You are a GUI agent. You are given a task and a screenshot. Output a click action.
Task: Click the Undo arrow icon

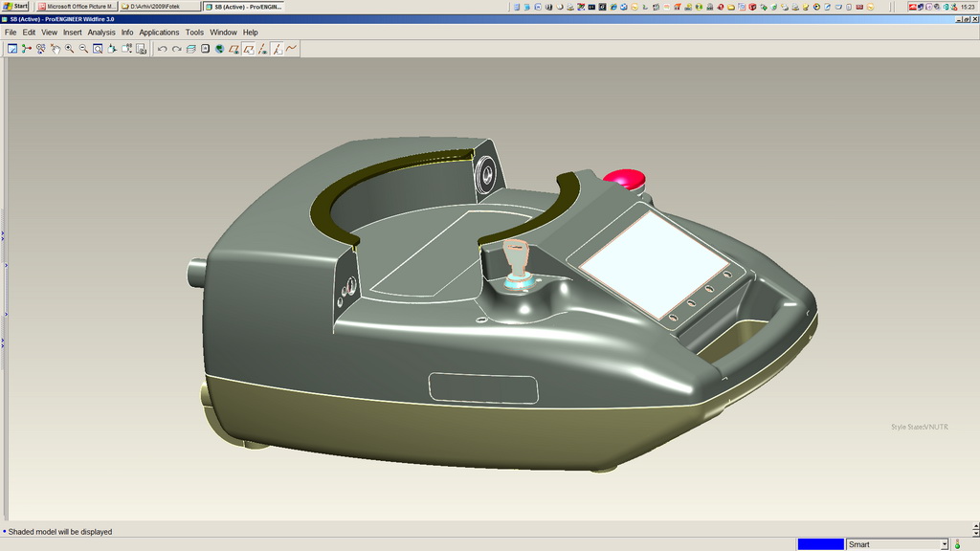[162, 49]
